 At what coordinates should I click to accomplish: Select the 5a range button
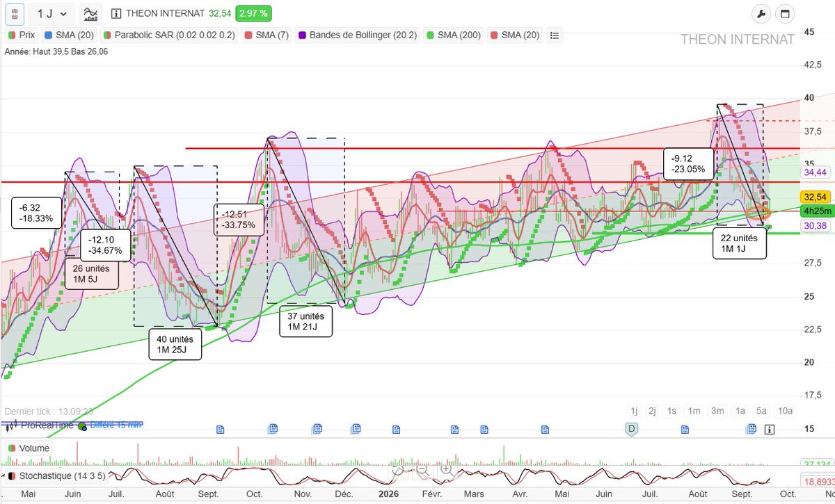click(761, 411)
